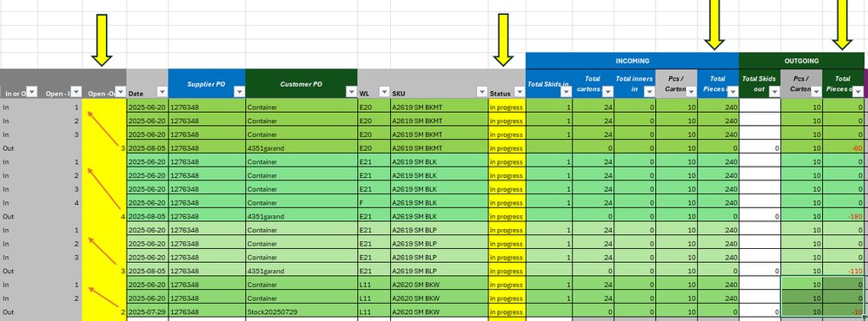Select the WL cell containing F
The width and height of the screenshot is (868, 321).
click(374, 203)
